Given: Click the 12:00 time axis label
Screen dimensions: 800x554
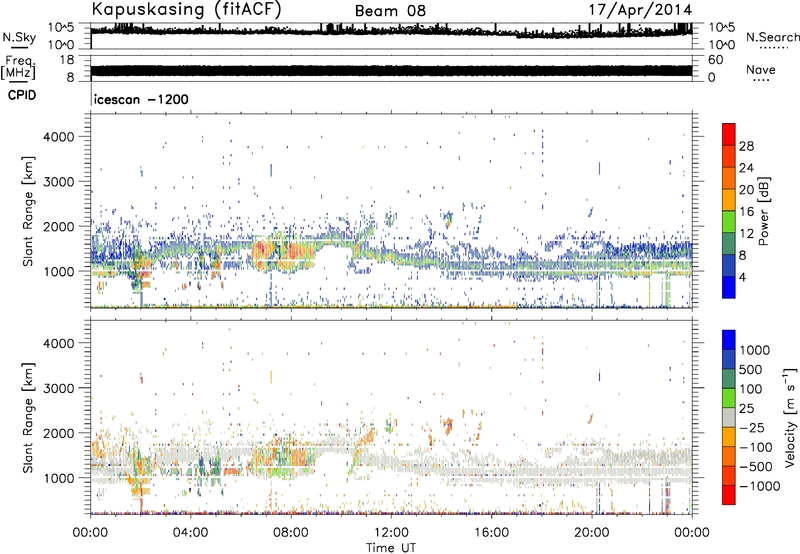Looking at the screenshot, I should click(x=391, y=533).
